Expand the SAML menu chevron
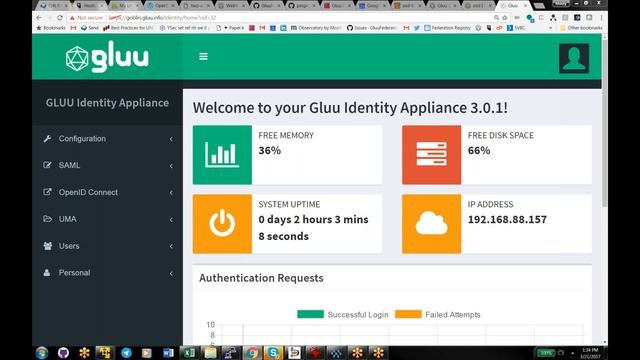Screen dimensions: 640x360 (171, 166)
